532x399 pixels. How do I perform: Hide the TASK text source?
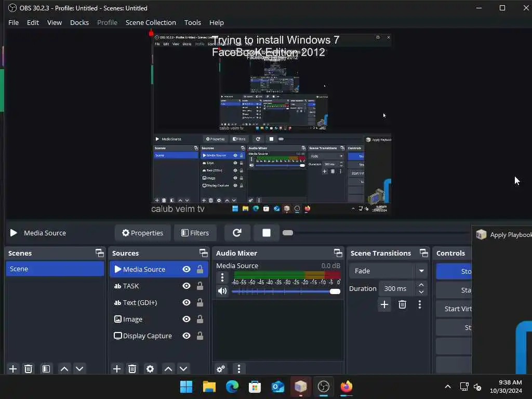tap(187, 286)
